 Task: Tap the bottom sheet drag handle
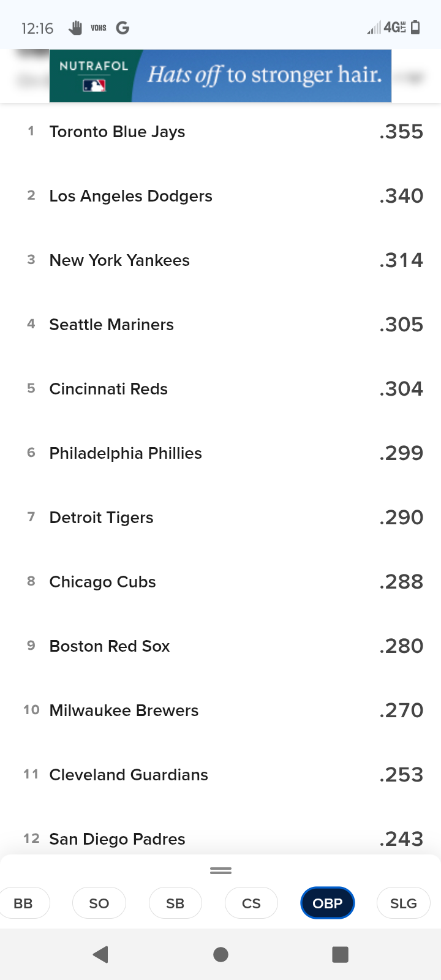click(x=221, y=870)
